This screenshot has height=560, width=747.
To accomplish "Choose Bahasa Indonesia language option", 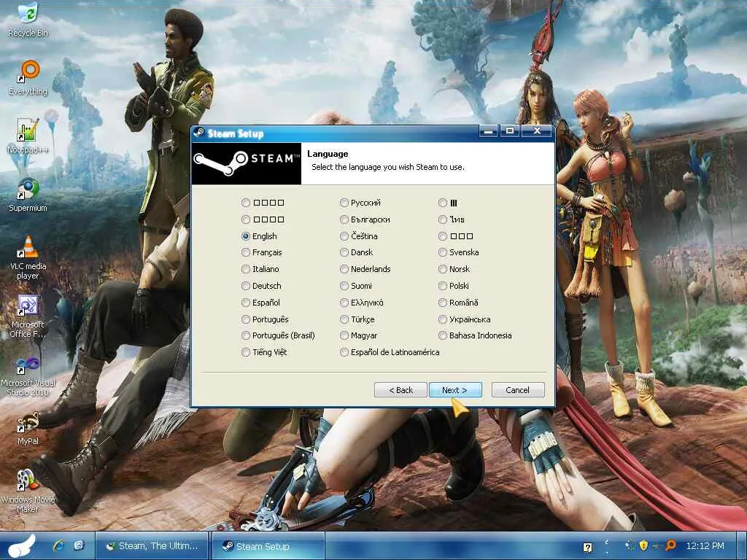I will click(476, 335).
